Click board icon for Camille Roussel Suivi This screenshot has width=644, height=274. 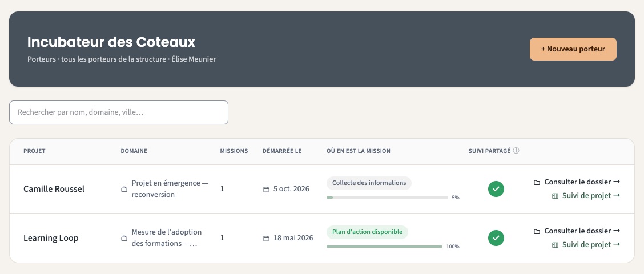[556, 196]
